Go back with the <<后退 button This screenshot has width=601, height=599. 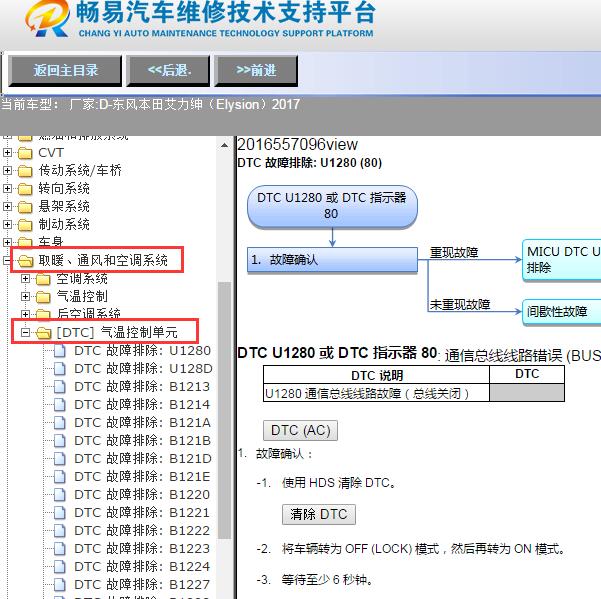[x=168, y=71]
